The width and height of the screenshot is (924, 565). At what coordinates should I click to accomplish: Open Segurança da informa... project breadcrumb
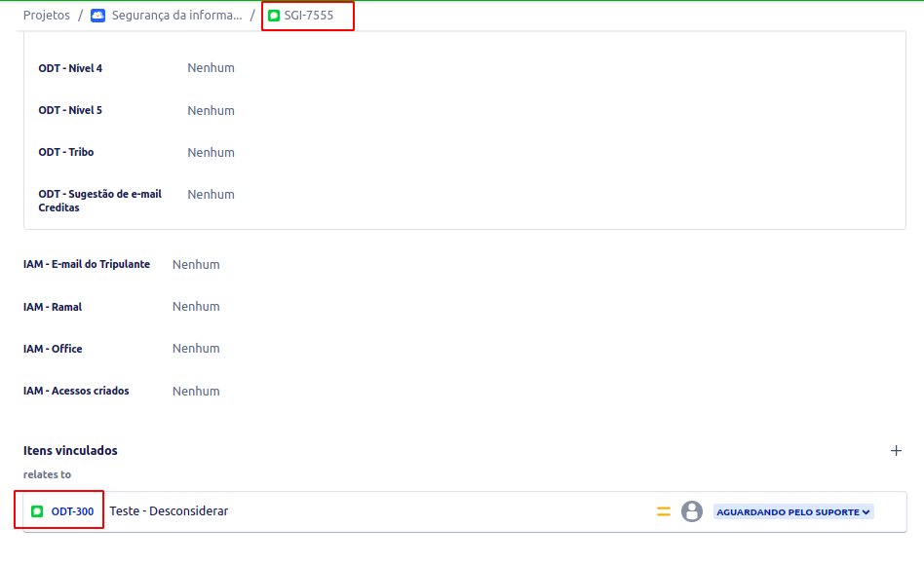coord(176,16)
